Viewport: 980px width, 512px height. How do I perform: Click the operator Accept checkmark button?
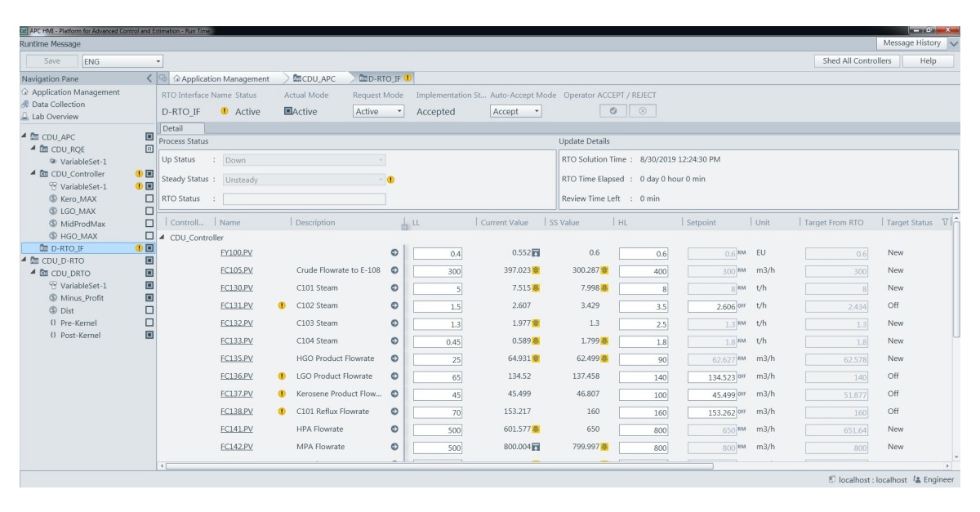613,111
